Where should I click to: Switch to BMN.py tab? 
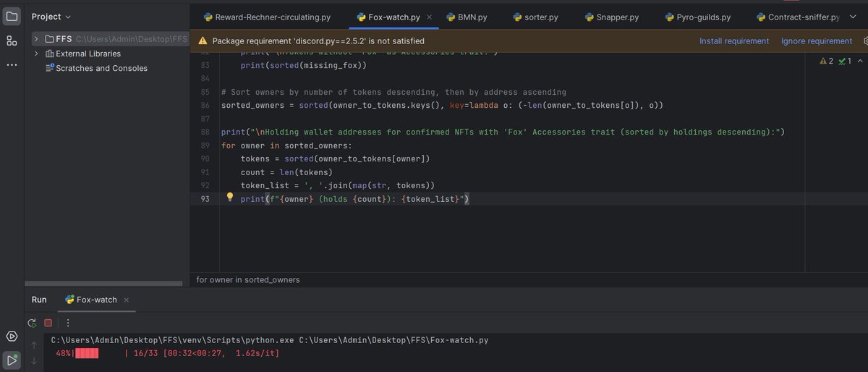[x=467, y=17]
